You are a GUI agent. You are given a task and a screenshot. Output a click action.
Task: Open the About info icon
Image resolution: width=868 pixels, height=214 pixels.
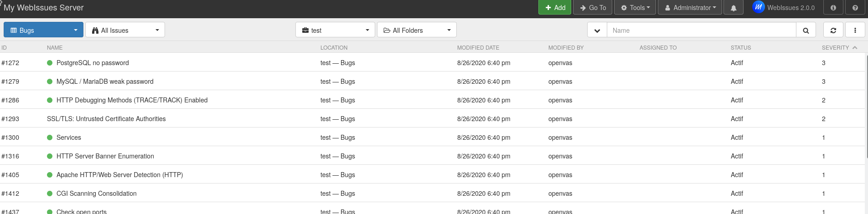point(833,8)
